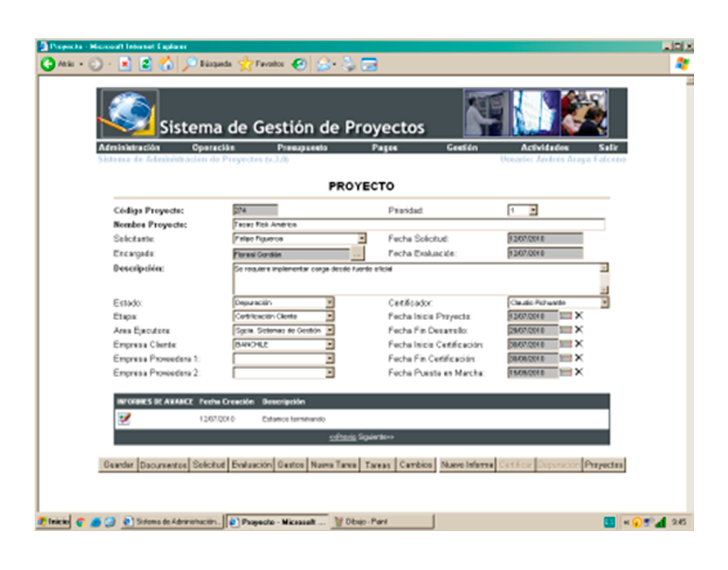This screenshot has height=570, width=728.
Task: Click the edit icon on the avance report row
Action: tap(123, 419)
